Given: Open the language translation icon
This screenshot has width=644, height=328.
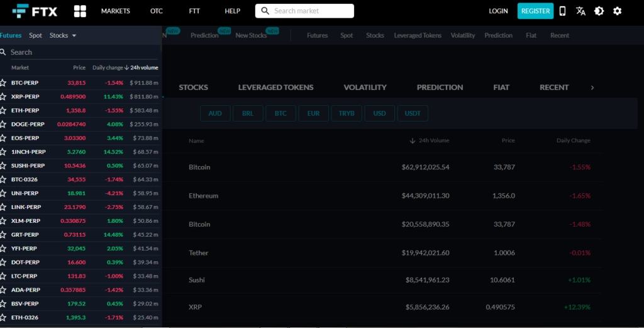Looking at the screenshot, I should 580,11.
